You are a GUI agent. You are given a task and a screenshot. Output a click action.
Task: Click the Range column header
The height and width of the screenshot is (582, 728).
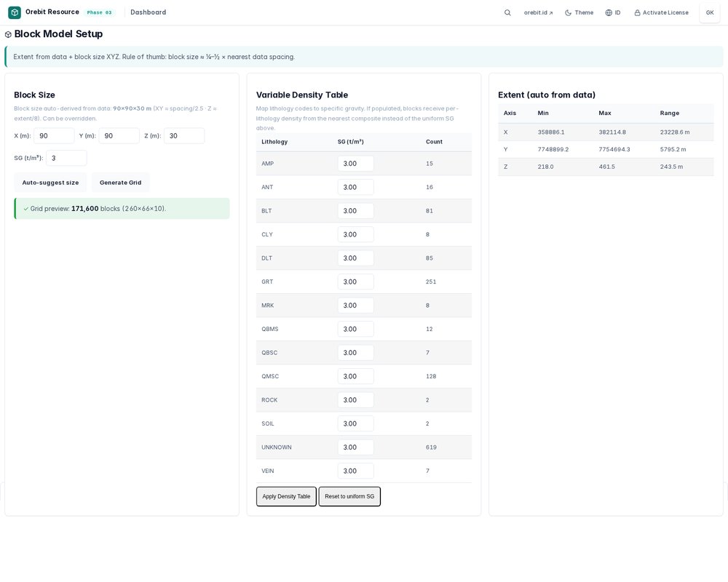(x=670, y=113)
